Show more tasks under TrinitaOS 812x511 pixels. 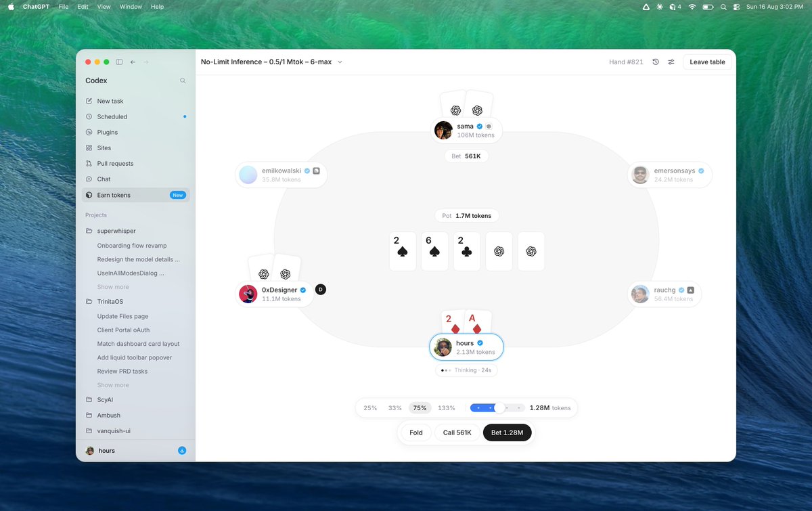pyautogui.click(x=113, y=385)
